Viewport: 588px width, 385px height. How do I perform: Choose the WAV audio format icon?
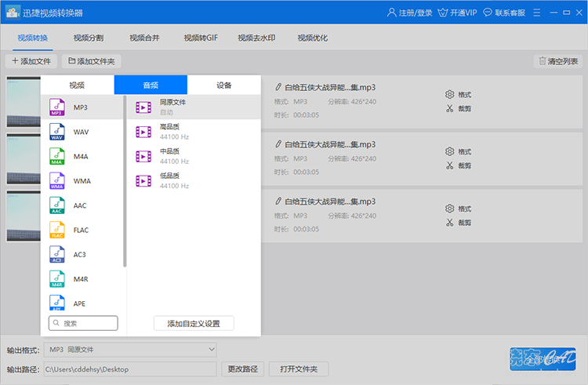click(57, 132)
